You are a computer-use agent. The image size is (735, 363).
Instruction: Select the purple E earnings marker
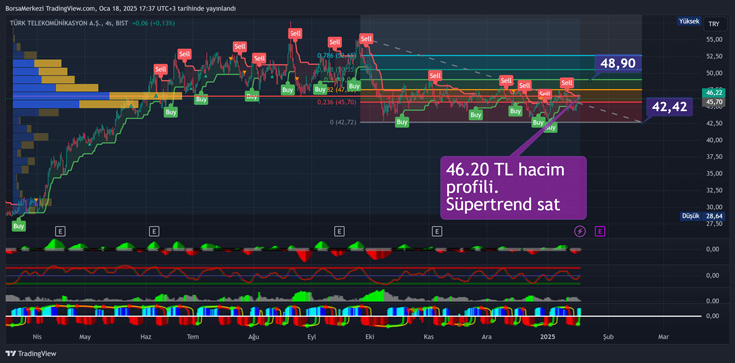point(600,231)
